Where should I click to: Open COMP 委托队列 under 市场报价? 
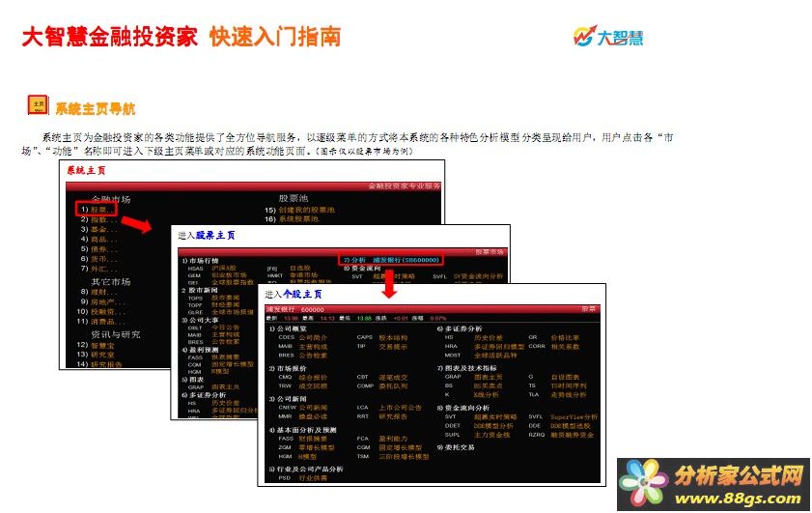(x=382, y=386)
